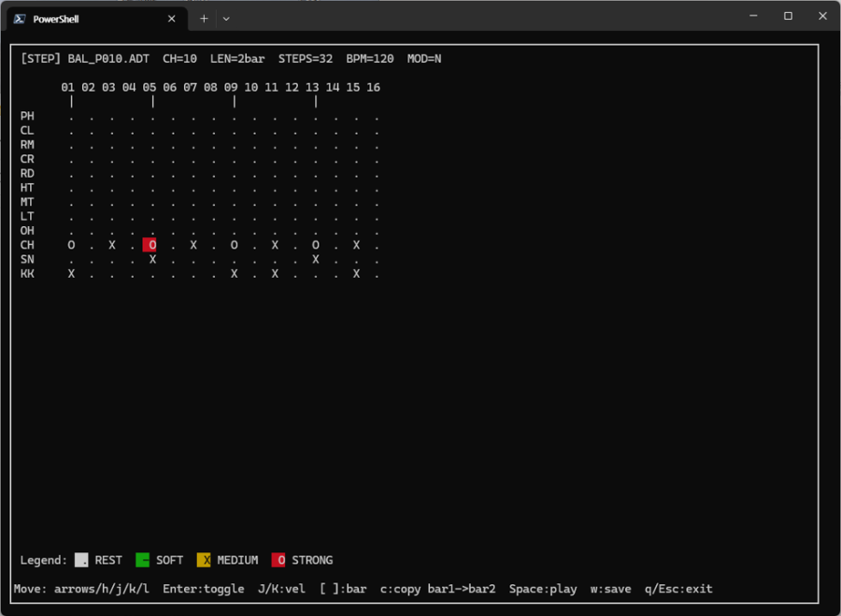Toggle the X step on the SN track
Viewport: 841px width, 616px height.
coord(151,259)
